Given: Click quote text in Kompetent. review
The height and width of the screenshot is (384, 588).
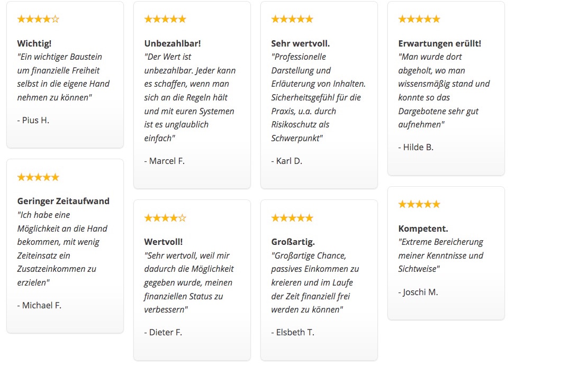Looking at the screenshot, I should pos(441,255).
